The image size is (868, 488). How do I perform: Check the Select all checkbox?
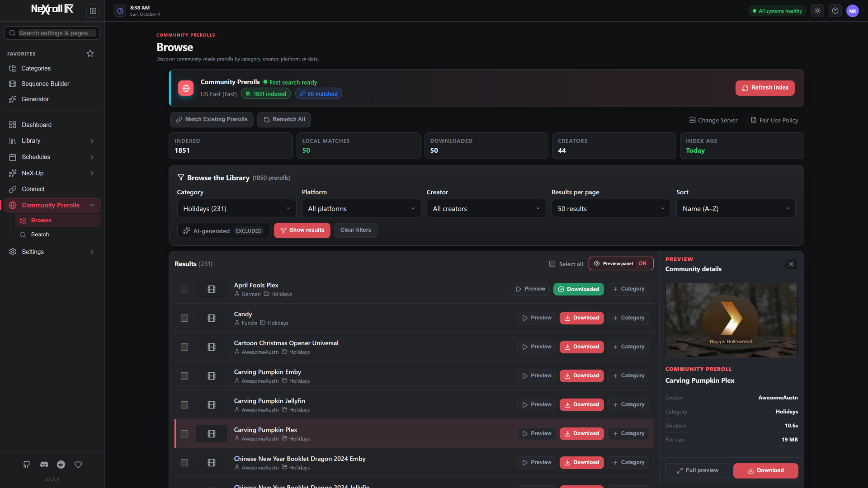click(x=552, y=264)
